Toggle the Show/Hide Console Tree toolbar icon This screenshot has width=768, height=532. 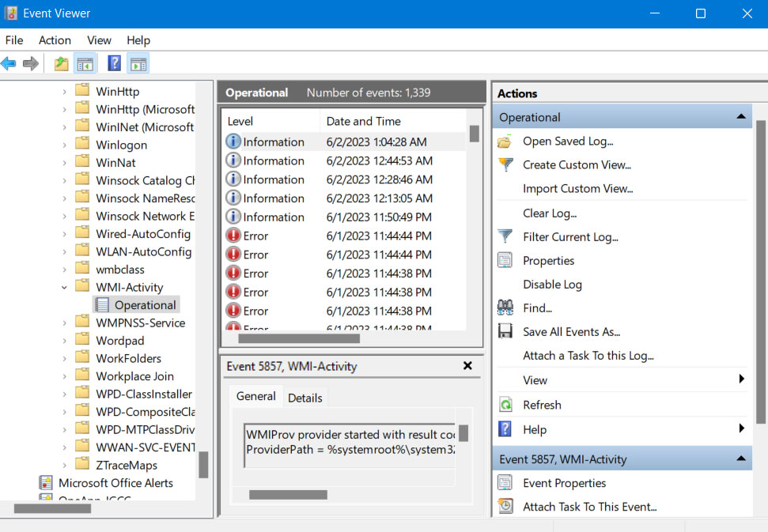pyautogui.click(x=85, y=63)
